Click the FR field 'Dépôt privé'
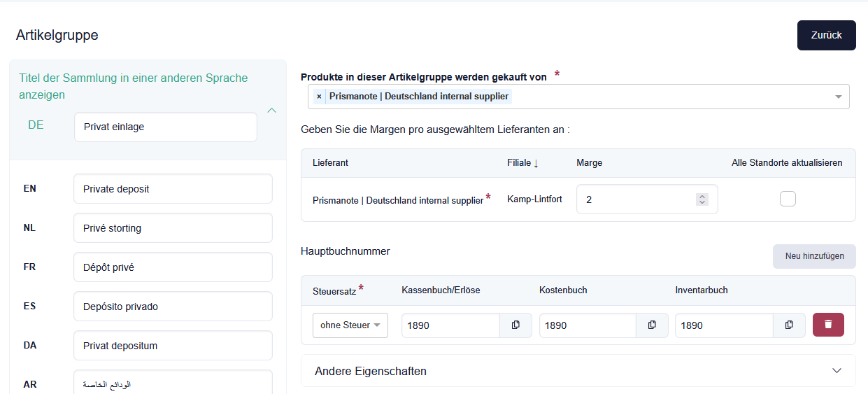Image resolution: width=868 pixels, height=394 pixels. click(x=172, y=267)
